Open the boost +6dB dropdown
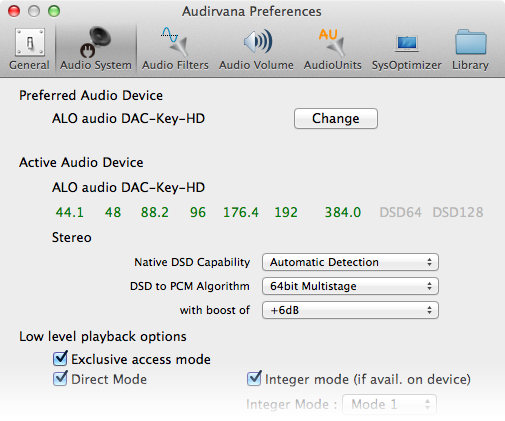The width and height of the screenshot is (505, 421). 350,310
